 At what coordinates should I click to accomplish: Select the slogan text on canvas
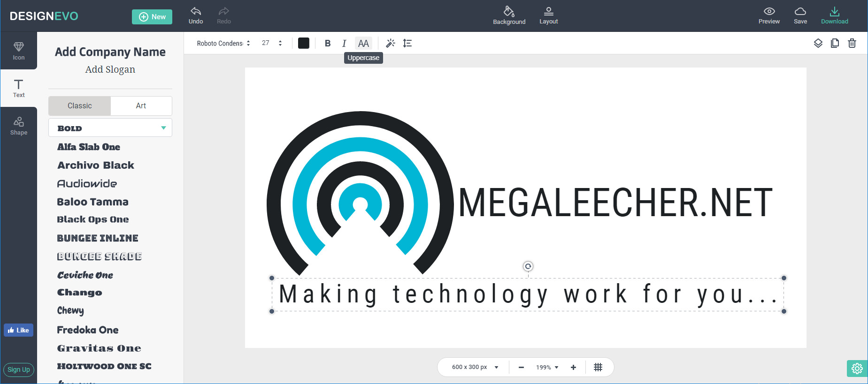tap(528, 294)
